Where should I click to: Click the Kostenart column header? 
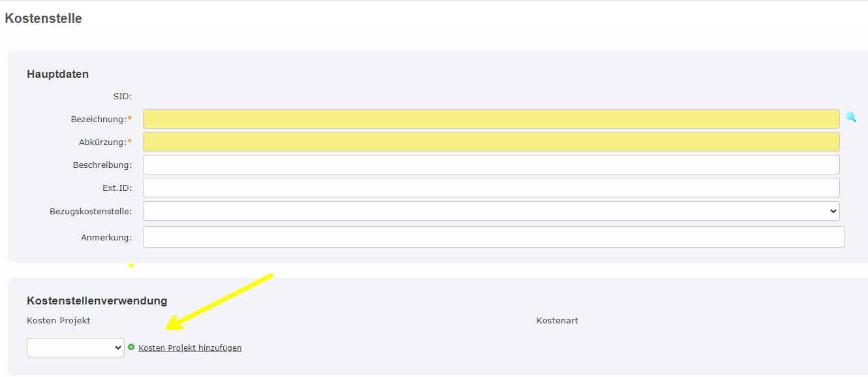(557, 321)
